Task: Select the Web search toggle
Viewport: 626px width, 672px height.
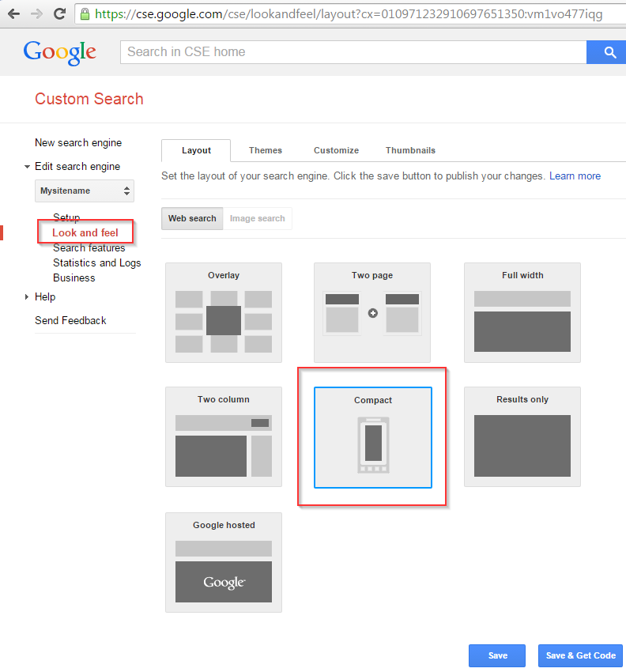Action: tap(192, 218)
